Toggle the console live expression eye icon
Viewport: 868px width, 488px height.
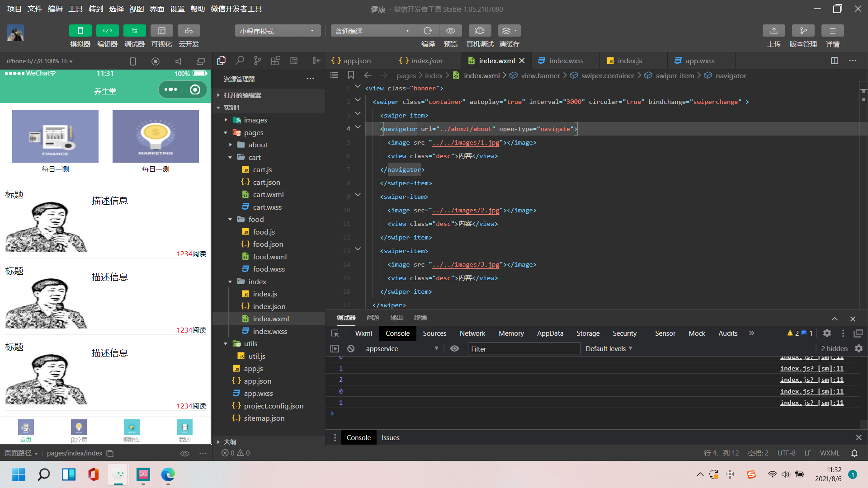[454, 348]
